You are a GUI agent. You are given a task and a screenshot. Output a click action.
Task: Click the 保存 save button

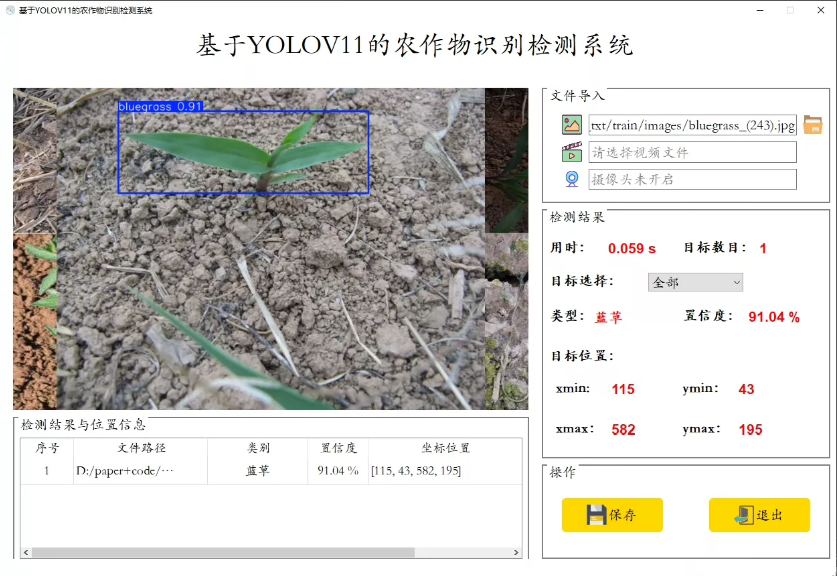click(x=612, y=515)
